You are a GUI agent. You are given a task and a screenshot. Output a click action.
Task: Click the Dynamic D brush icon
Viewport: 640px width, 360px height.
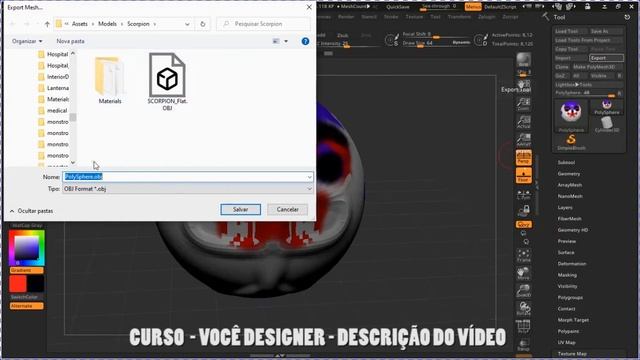coord(481,40)
